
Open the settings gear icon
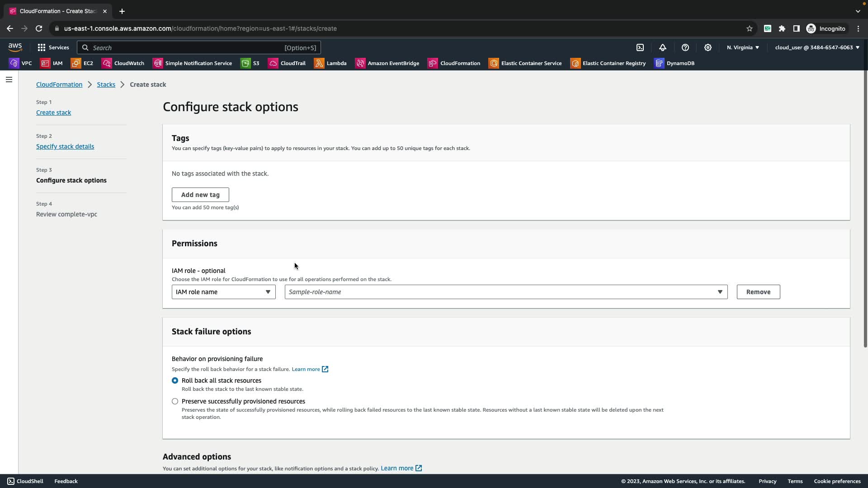pyautogui.click(x=708, y=47)
